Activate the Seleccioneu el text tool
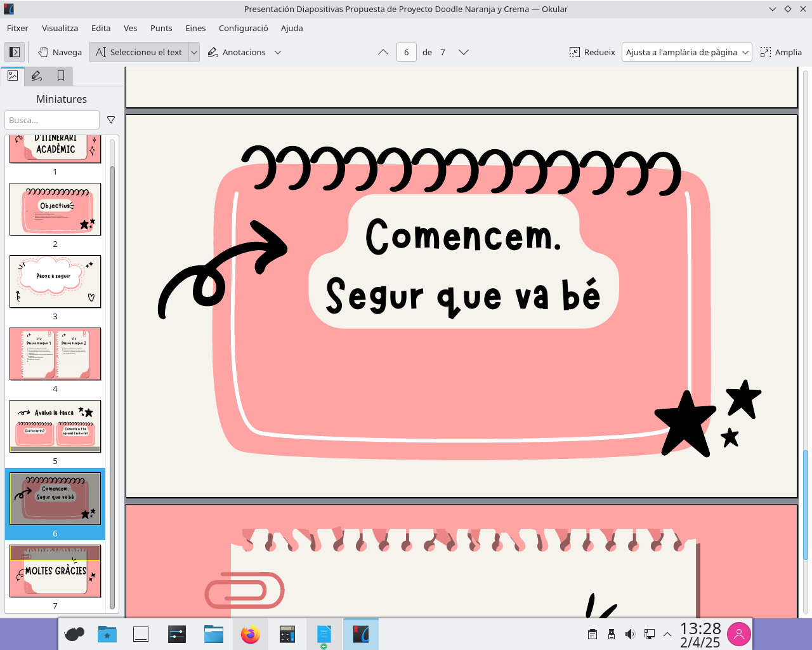The image size is (812, 650). click(x=139, y=52)
